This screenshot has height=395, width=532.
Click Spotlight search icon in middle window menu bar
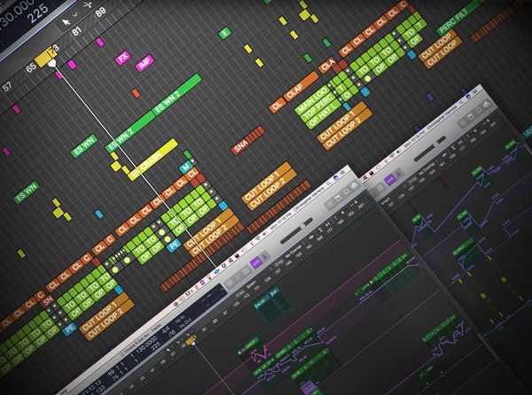pyautogui.click(x=328, y=183)
